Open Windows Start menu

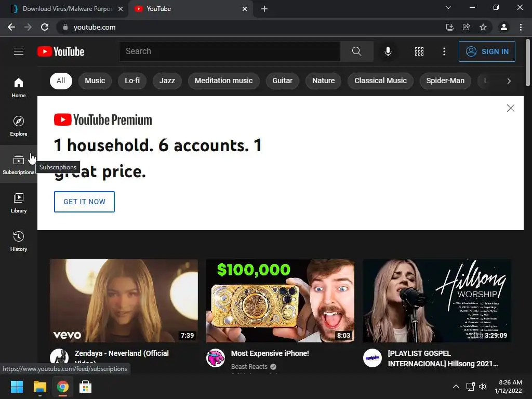(17, 387)
